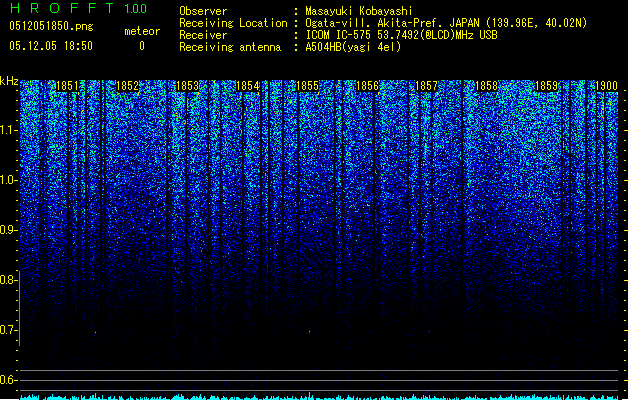The height and width of the screenshot is (400, 629).
Task: Click the receiving location Ogata-vill. Akita-Pref. JAPAN
Action: (x=446, y=23)
